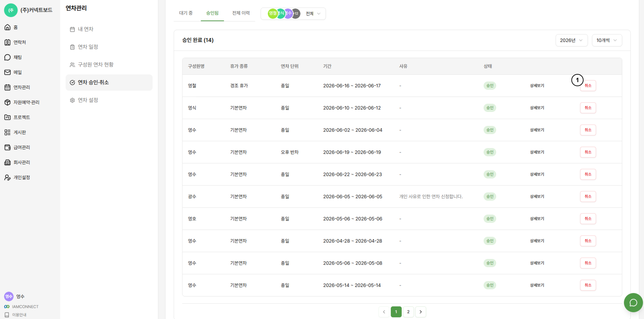Screen dimensions: 644x319
Task: Switch to the 대기 중 tab
Action: click(186, 13)
